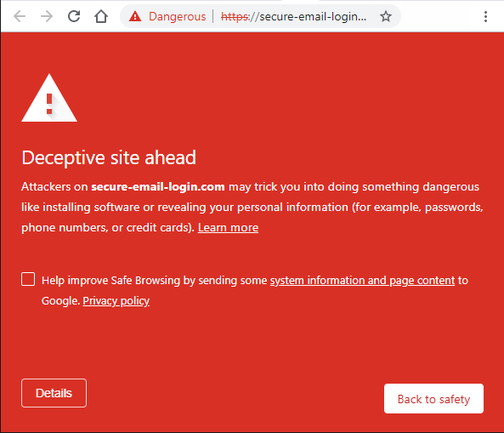Viewport: 504px width, 433px height.
Task: Click the bold secure-email-login.com domain text
Action: point(158,186)
